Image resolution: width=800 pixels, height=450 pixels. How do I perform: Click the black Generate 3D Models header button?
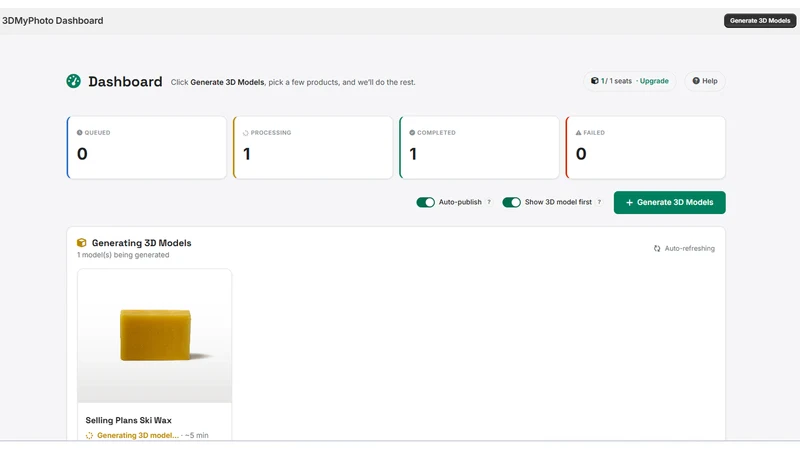coord(760,20)
